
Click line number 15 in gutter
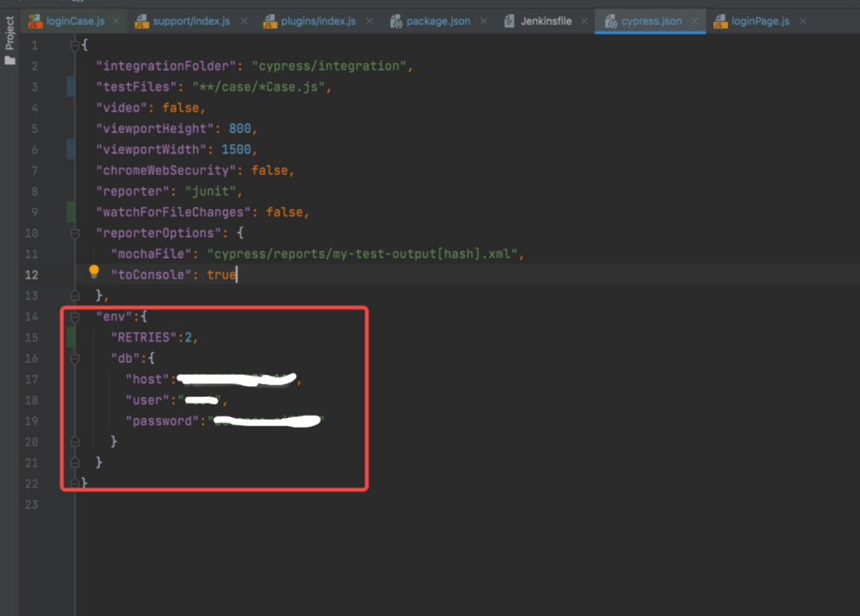click(x=31, y=337)
